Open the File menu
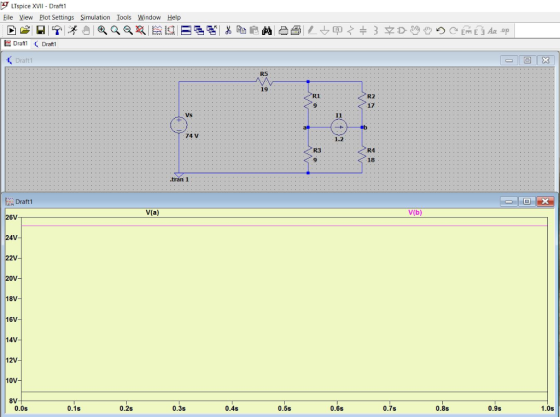 pos(8,17)
